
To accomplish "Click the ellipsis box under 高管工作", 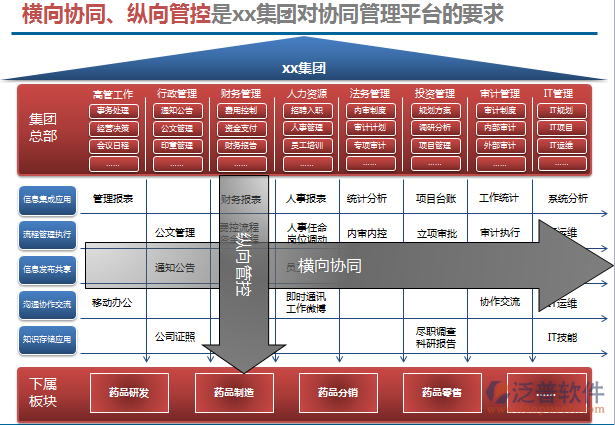I will pos(114,164).
